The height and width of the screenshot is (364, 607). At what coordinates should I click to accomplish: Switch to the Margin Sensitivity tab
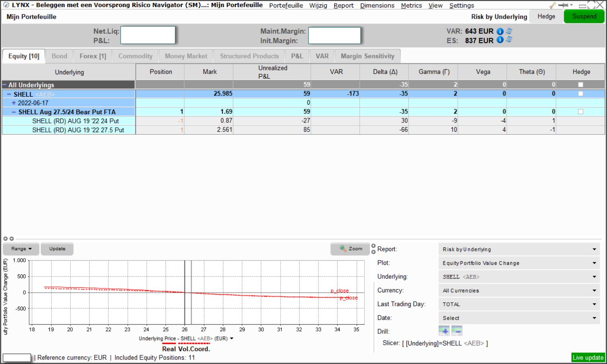click(367, 56)
